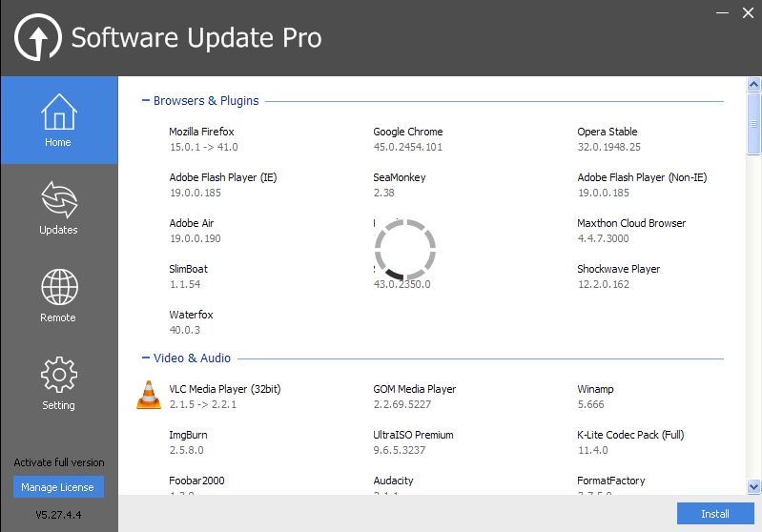762x532 pixels.
Task: Select UltraISO Premium entry
Action: pos(413,435)
